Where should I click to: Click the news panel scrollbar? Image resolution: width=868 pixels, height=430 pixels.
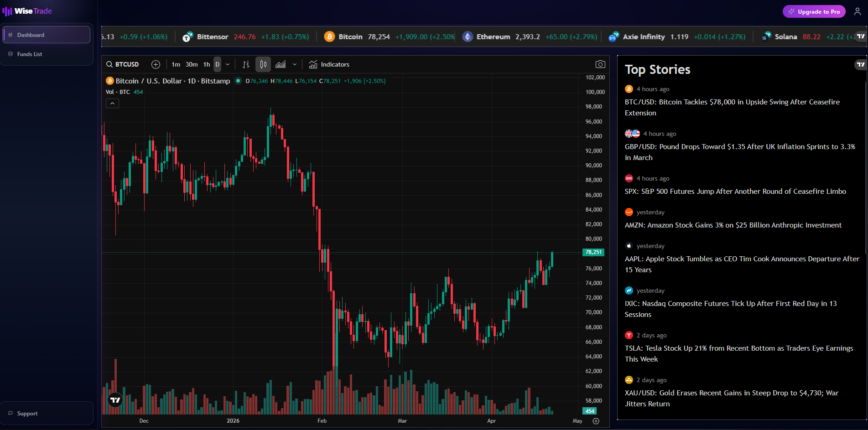tap(865, 169)
